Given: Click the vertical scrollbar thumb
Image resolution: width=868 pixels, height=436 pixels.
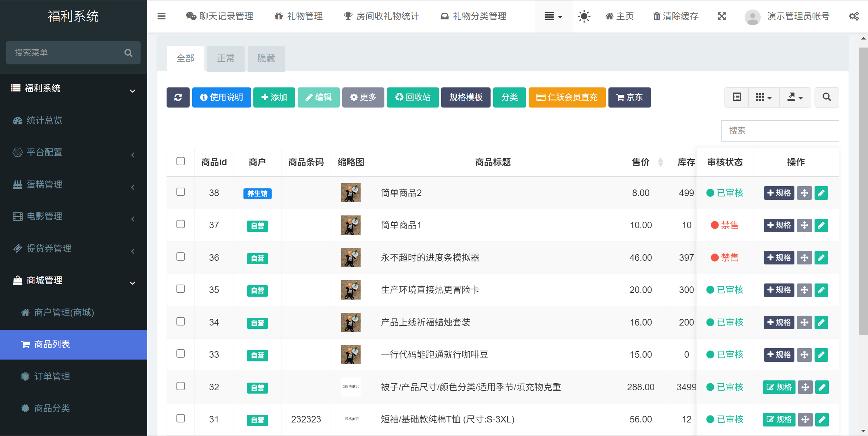Looking at the screenshot, I should [863, 190].
